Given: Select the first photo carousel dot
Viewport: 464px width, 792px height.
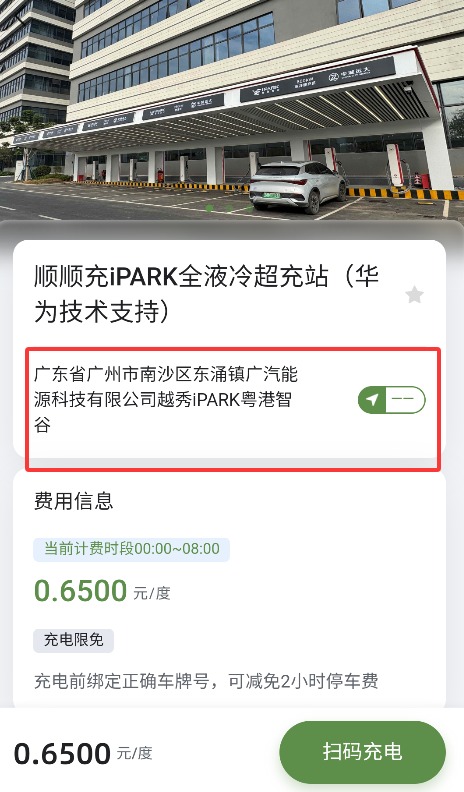Looking at the screenshot, I should click(209, 208).
